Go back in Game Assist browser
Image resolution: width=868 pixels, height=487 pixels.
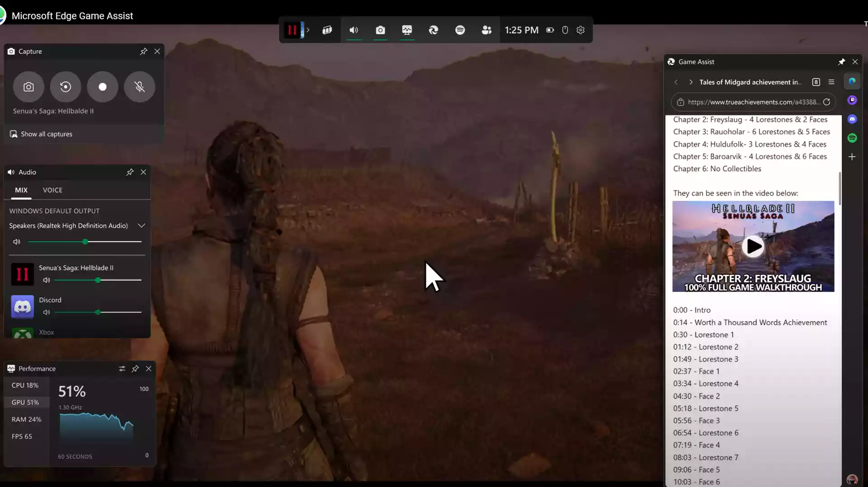(x=676, y=82)
